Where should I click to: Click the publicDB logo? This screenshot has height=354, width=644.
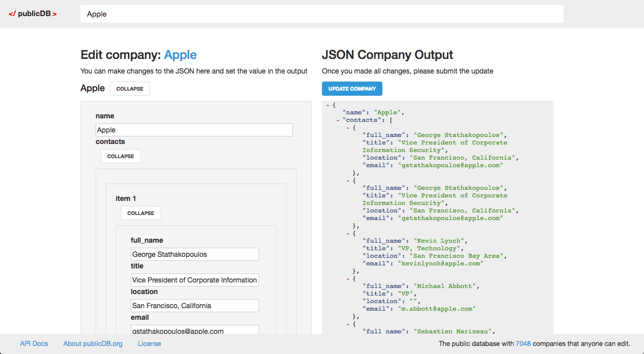(x=33, y=14)
